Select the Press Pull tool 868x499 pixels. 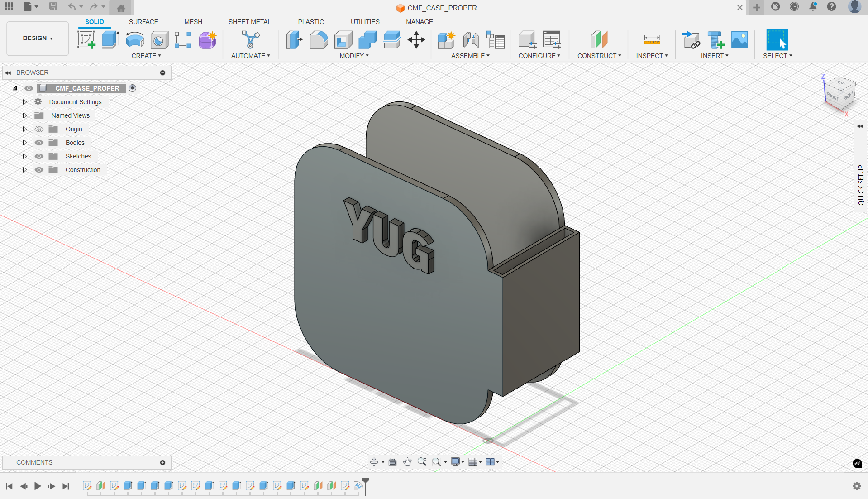[x=294, y=40]
